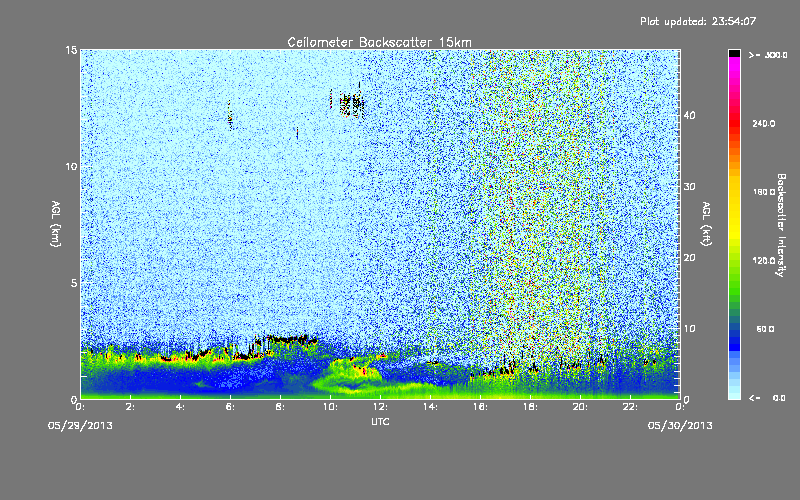Click the '05/30/2013' end date
Viewport: 800px width, 500px height.
(x=680, y=426)
